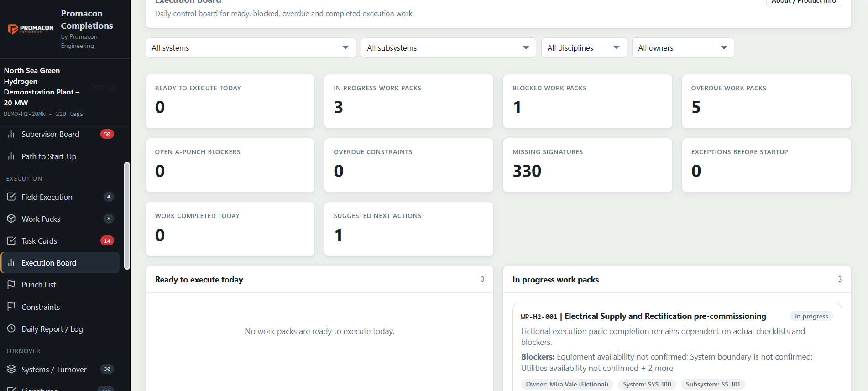Open the Constraints page
This screenshot has width=868, height=391.
pos(60,307)
